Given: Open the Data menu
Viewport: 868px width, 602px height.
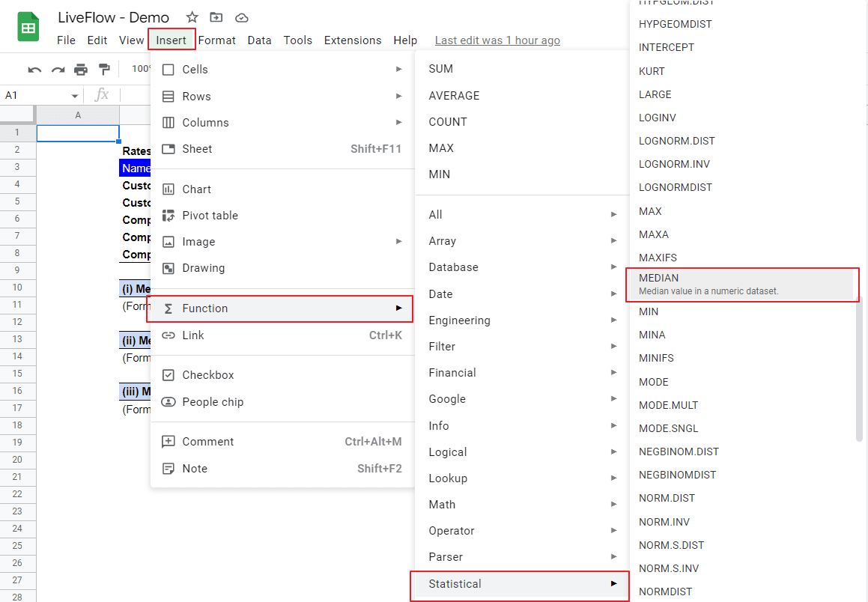Looking at the screenshot, I should pos(259,40).
